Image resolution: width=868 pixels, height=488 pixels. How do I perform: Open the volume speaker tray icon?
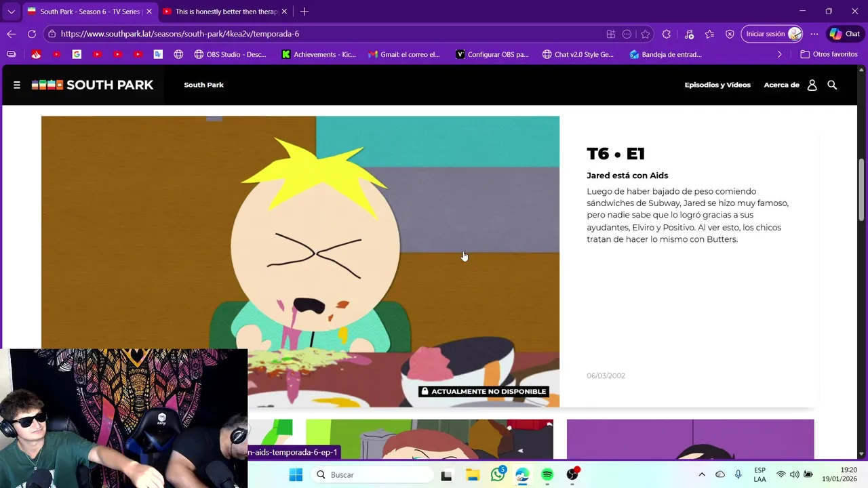point(794,474)
